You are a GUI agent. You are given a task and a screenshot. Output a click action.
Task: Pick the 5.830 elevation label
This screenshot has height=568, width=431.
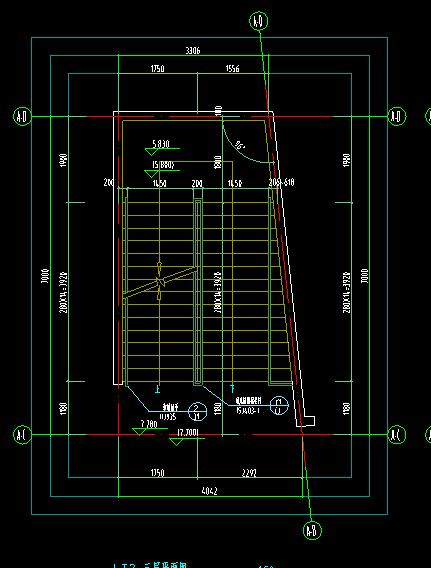161,144
